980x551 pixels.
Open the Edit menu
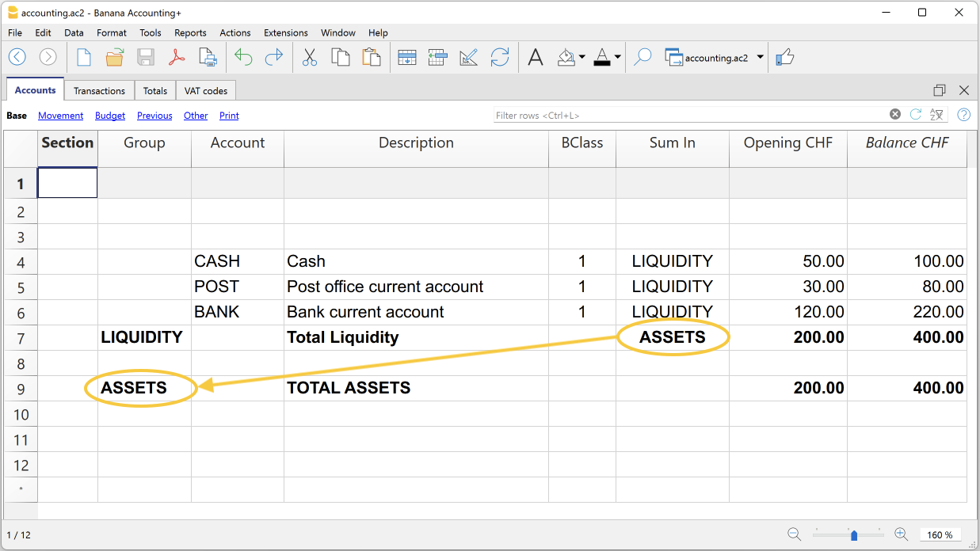pyautogui.click(x=43, y=32)
